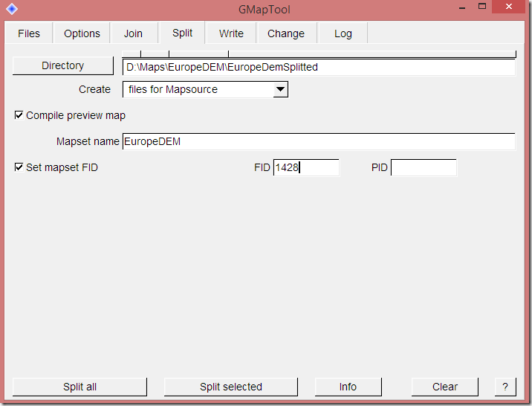
Task: Click the FID field containing 1428
Action: coord(306,167)
